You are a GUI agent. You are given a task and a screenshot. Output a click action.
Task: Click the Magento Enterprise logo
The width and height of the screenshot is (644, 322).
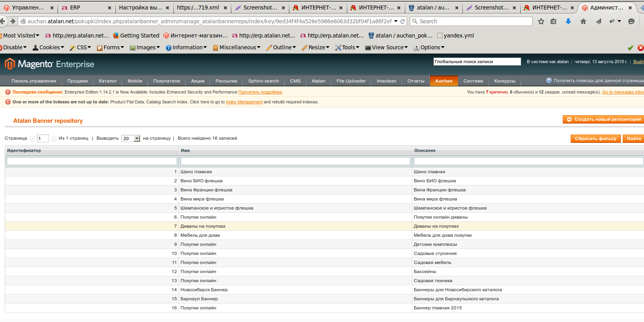(x=50, y=64)
